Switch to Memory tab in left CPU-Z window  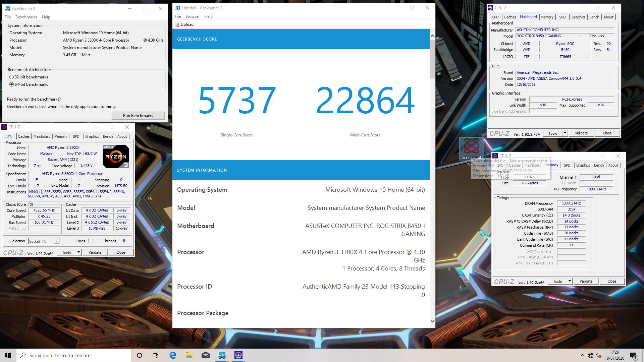(61, 136)
